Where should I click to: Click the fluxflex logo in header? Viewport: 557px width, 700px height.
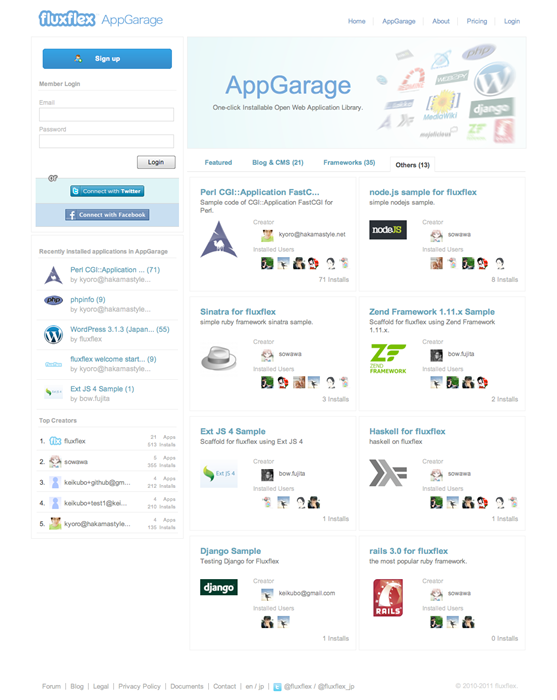tap(67, 19)
